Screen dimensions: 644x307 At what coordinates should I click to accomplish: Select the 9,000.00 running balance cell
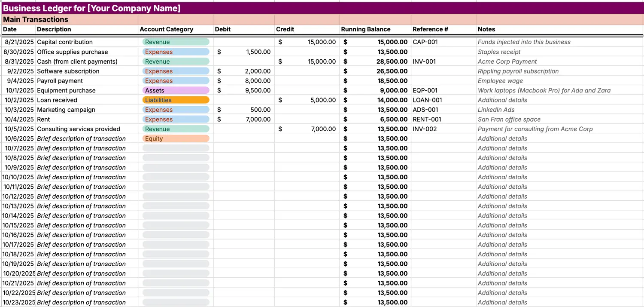(375, 90)
